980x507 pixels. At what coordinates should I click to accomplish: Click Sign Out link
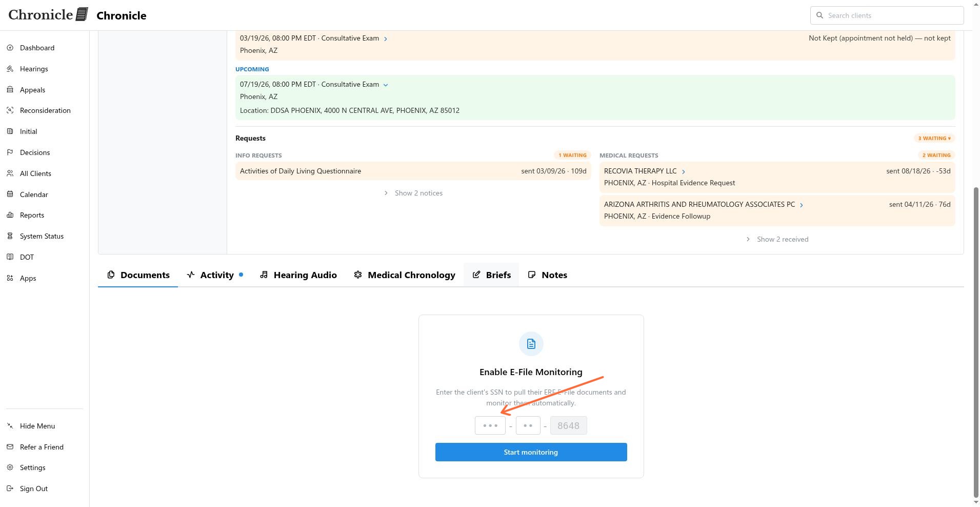pyautogui.click(x=34, y=489)
